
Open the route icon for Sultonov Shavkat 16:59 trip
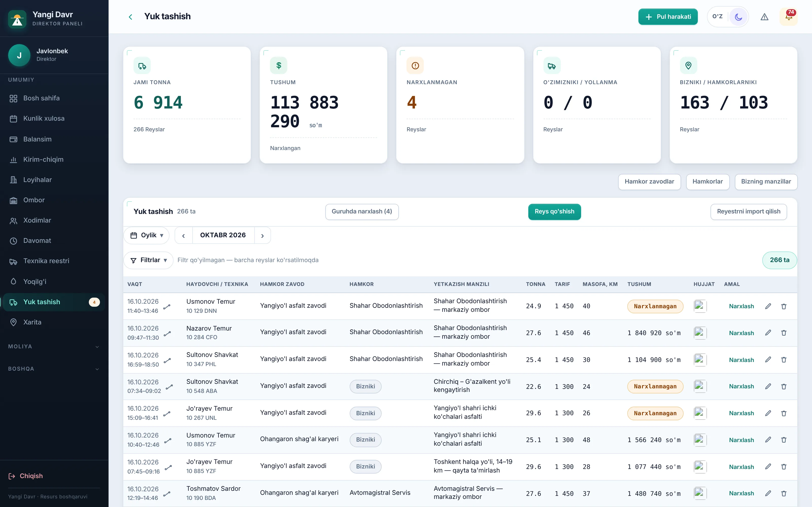pos(167,361)
